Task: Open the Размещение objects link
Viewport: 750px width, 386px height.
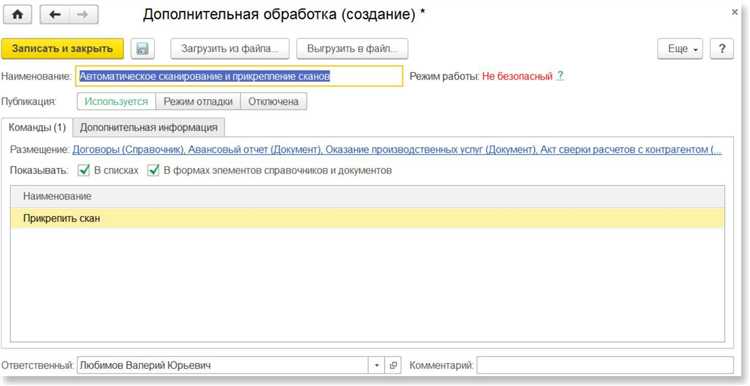Action: [x=397, y=150]
